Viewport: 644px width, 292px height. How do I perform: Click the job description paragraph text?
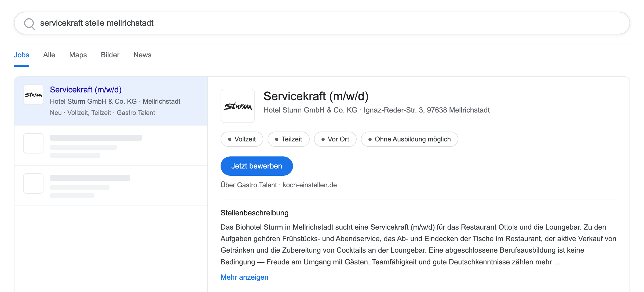[418, 245]
